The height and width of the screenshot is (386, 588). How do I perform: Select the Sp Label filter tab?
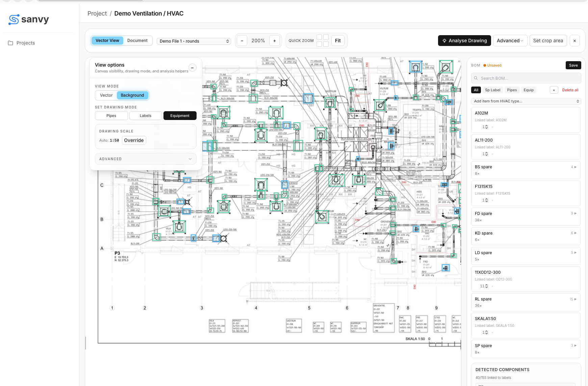[492, 90]
